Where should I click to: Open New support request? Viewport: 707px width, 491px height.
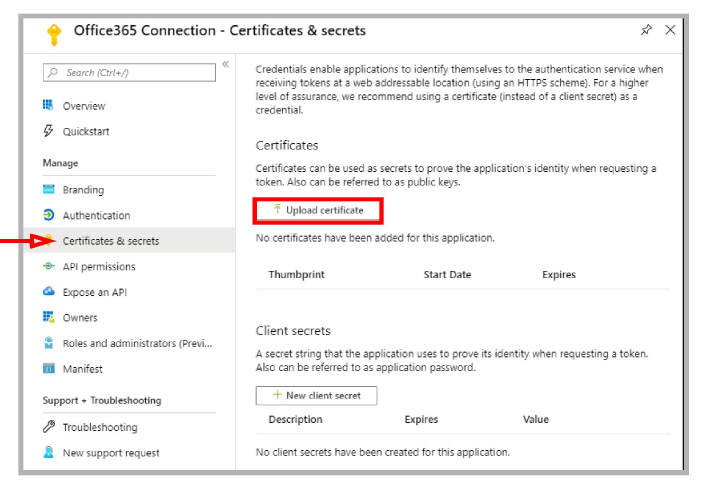[111, 453]
